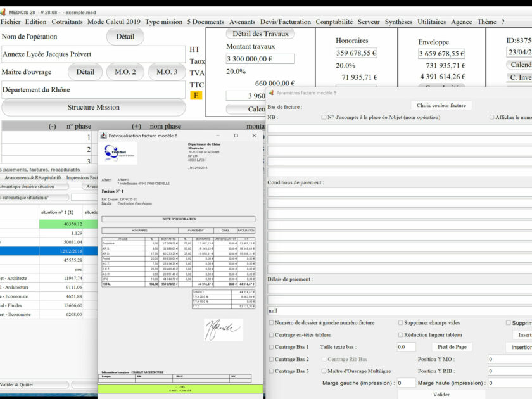532x399 pixels.
Task: Click the Taille texte bas field
Action: 406,347
